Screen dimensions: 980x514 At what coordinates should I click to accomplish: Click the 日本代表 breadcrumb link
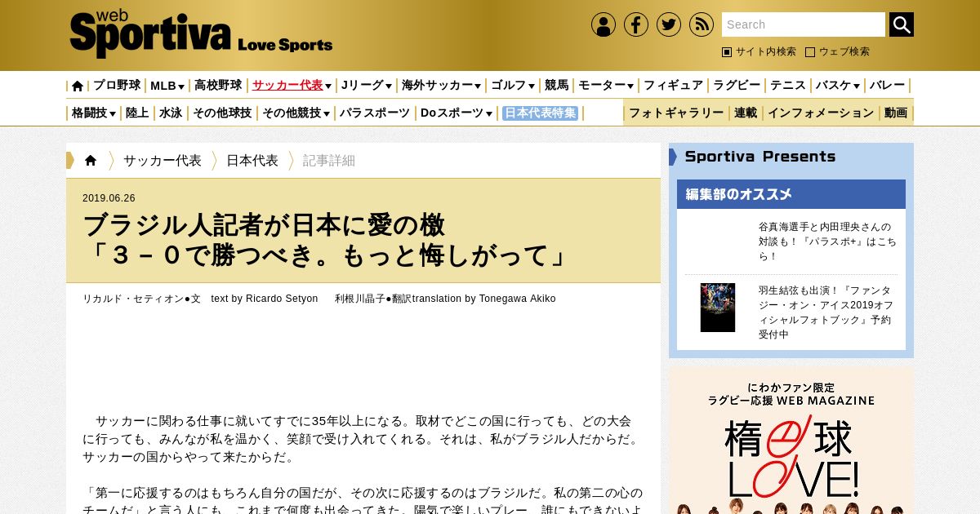pos(252,161)
